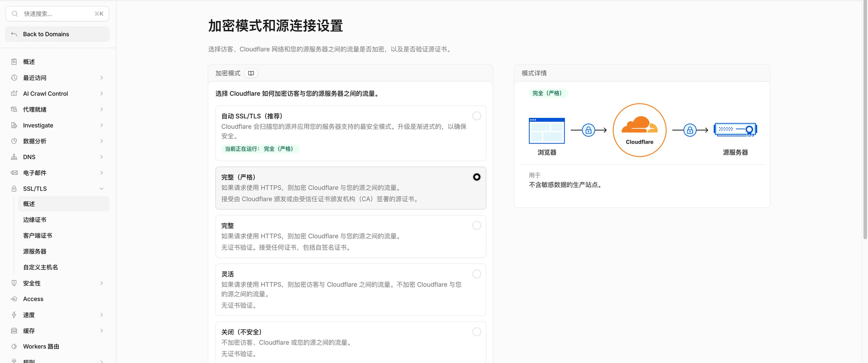Click the page vertical scrollbar
868x363 pixels.
click(865, 120)
